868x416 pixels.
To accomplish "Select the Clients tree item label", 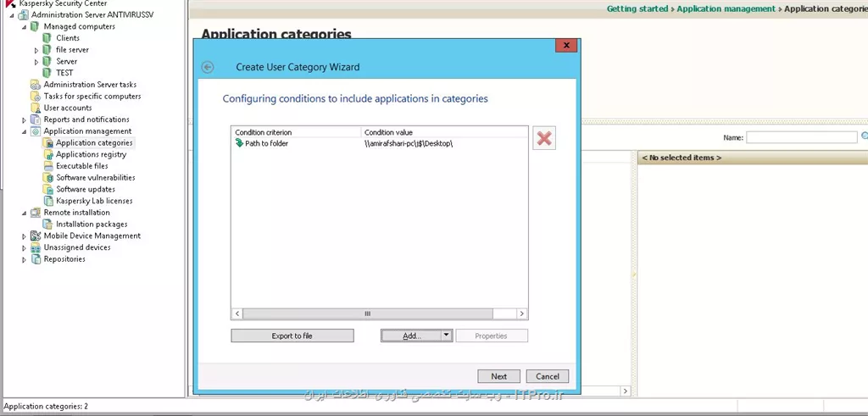I will coord(68,38).
